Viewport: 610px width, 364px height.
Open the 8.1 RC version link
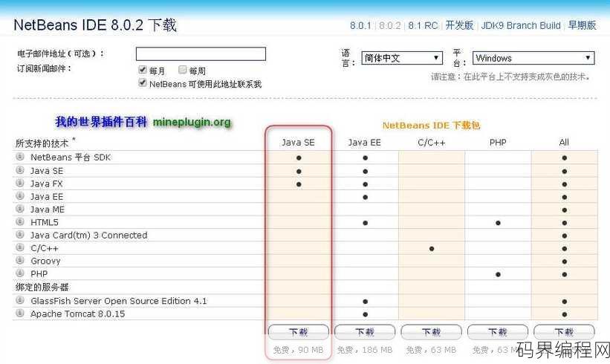[423, 26]
